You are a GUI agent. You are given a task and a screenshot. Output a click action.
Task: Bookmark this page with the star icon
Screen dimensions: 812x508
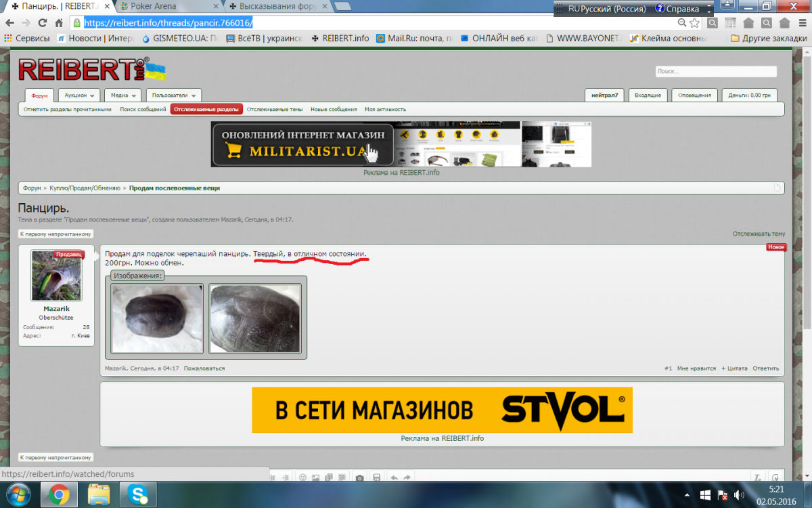coord(694,22)
